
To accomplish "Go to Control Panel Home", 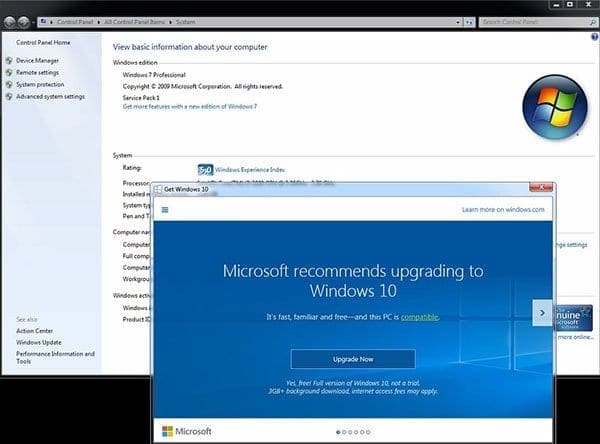I will [x=43, y=43].
